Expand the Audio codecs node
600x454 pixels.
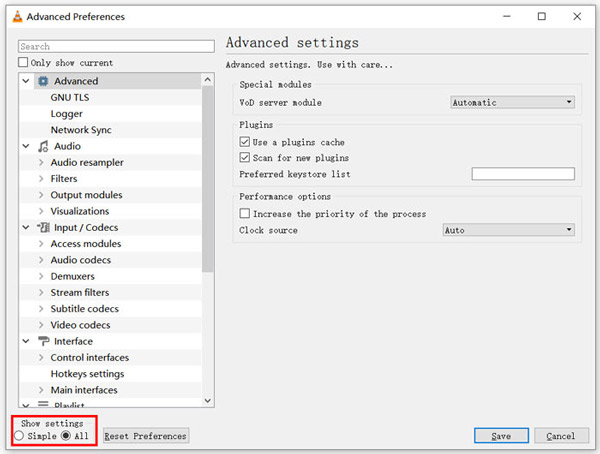[x=41, y=260]
